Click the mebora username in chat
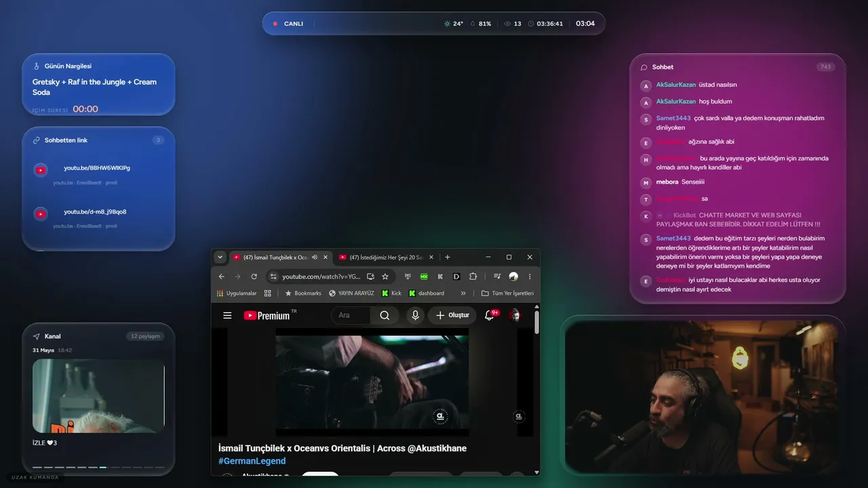The width and height of the screenshot is (868, 488). [x=667, y=182]
